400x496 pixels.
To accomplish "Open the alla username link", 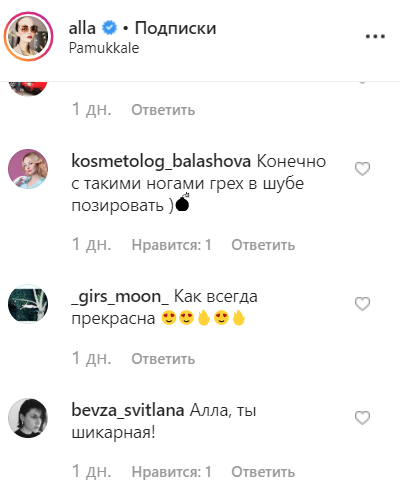I will pos(82,28).
